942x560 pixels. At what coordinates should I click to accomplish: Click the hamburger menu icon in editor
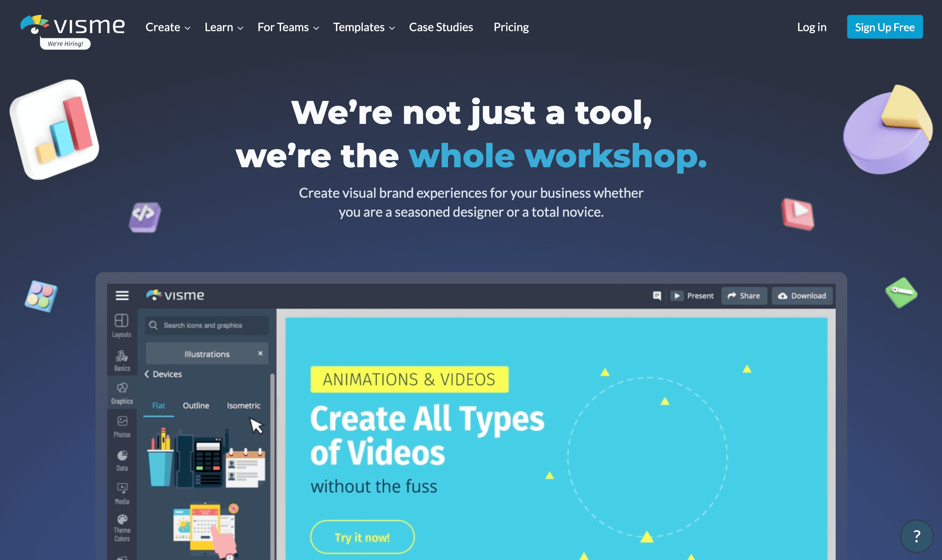122,295
